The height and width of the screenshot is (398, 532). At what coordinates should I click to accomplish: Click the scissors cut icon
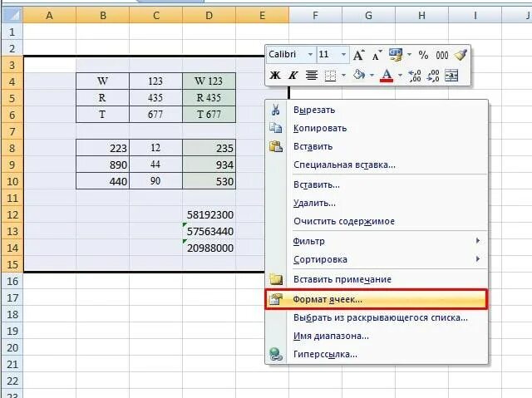pyautogui.click(x=275, y=110)
